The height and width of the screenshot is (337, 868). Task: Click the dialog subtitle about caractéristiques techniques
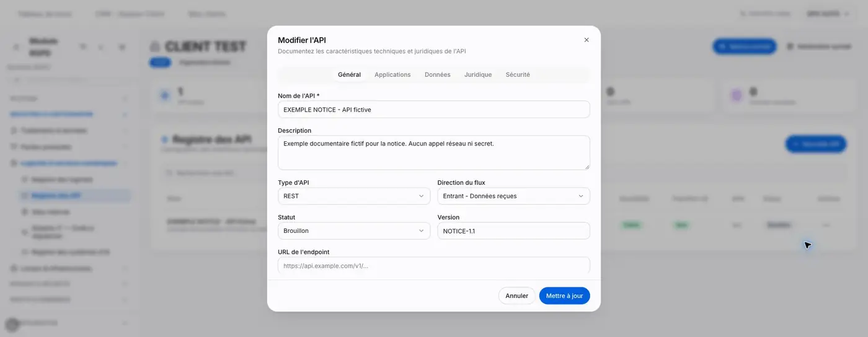tap(372, 51)
